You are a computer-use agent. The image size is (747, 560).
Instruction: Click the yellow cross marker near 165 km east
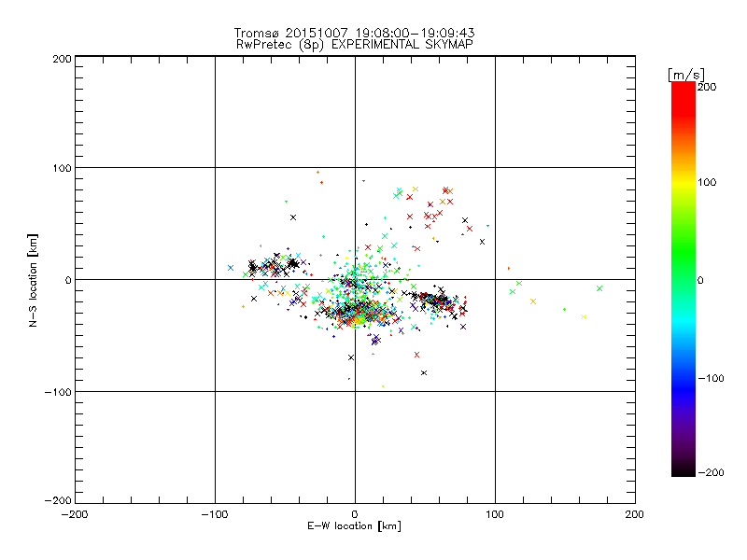[x=584, y=316]
